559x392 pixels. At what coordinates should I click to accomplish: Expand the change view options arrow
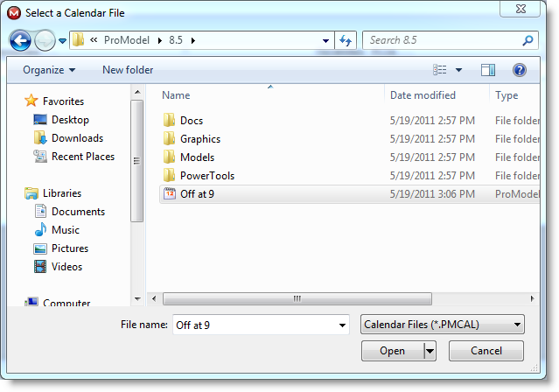[x=460, y=70]
